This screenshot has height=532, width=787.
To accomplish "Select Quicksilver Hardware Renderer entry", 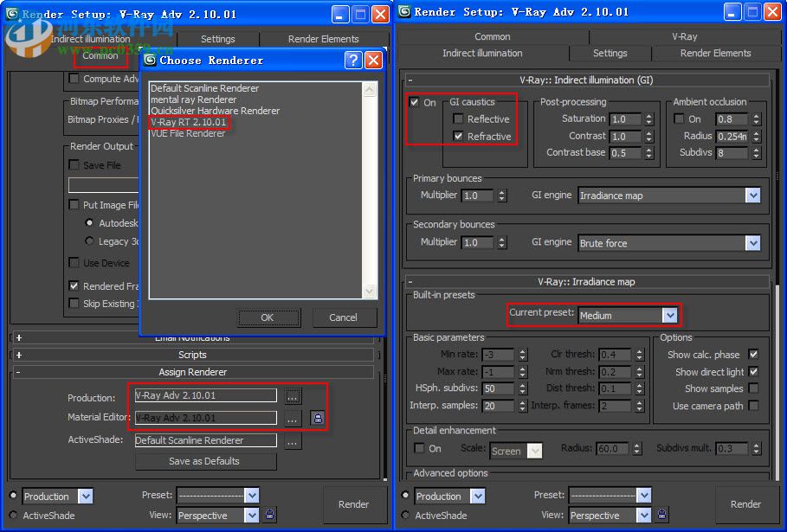I will click(x=216, y=111).
